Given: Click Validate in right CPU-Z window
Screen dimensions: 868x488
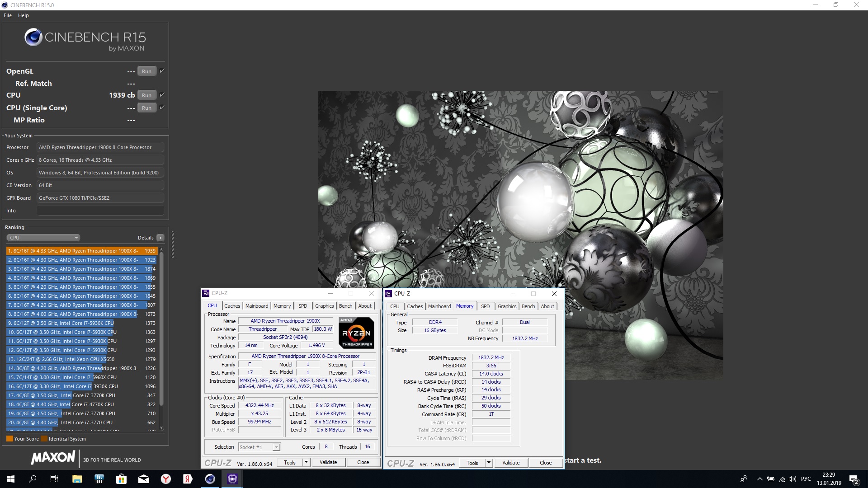Looking at the screenshot, I should (511, 463).
